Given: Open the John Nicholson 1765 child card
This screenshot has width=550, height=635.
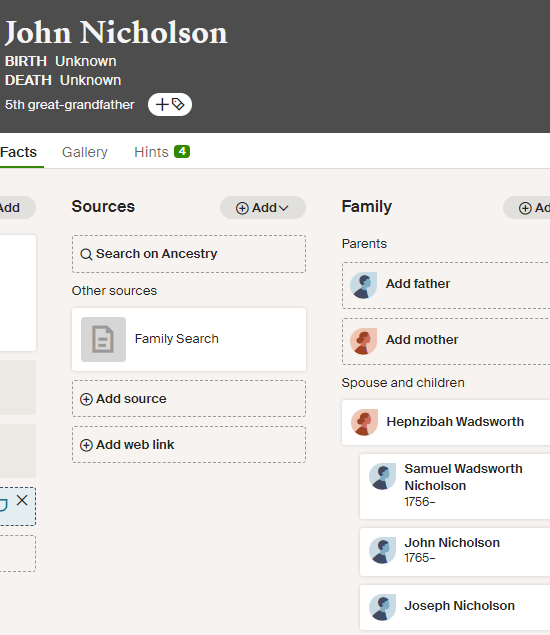Looking at the screenshot, I should pos(455,552).
